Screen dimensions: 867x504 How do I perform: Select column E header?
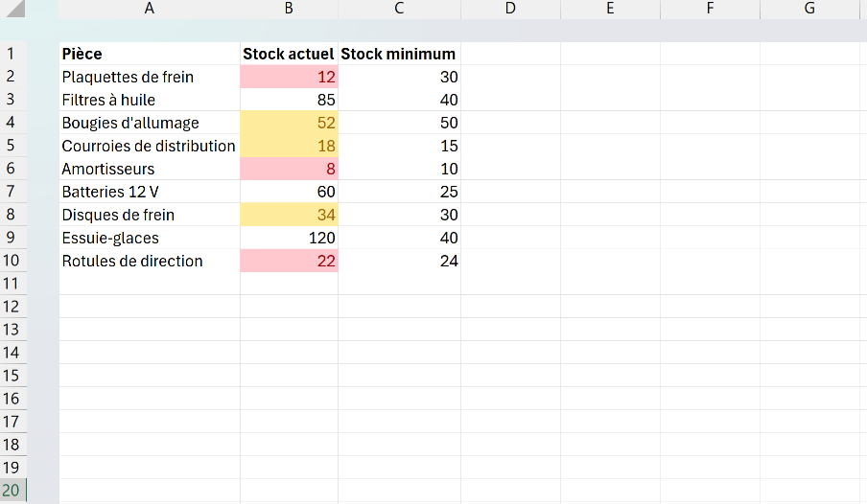[610, 9]
